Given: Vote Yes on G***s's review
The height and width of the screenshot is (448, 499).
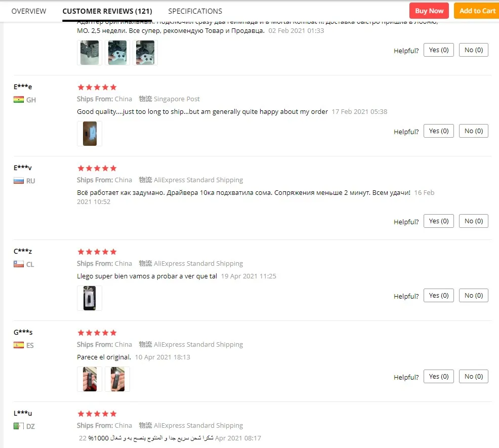Looking at the screenshot, I should click(x=439, y=376).
